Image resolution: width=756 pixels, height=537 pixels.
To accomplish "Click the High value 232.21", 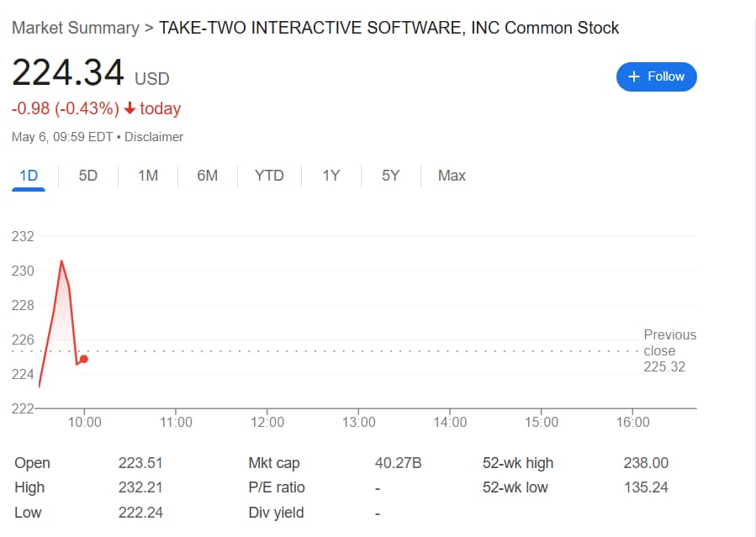I will tap(140, 487).
